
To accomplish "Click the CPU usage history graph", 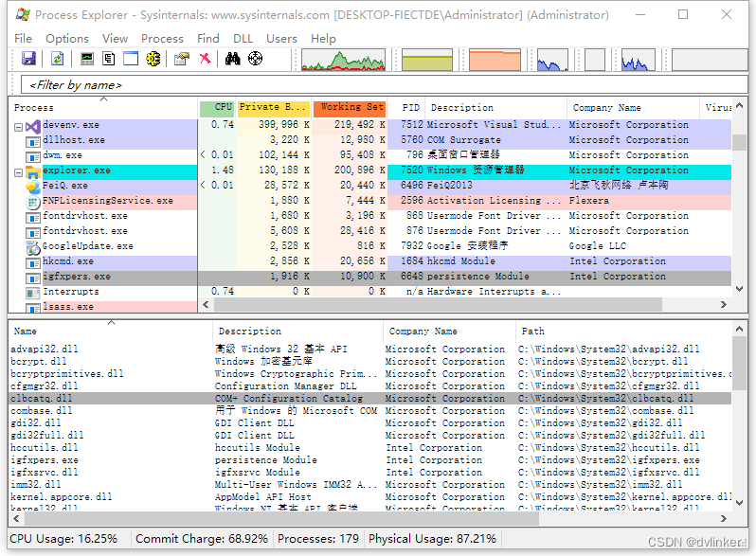I will (343, 60).
